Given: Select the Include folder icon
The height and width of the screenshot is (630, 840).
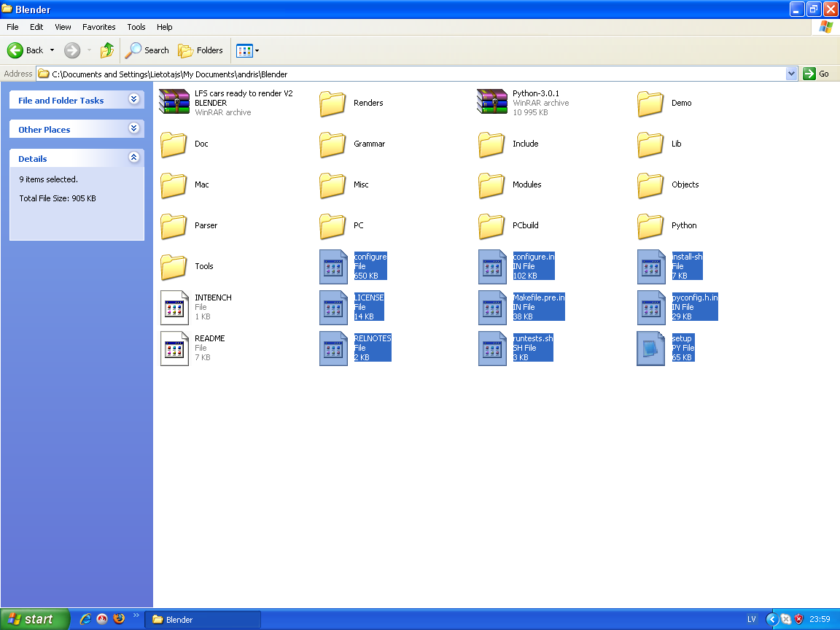Looking at the screenshot, I should click(491, 144).
